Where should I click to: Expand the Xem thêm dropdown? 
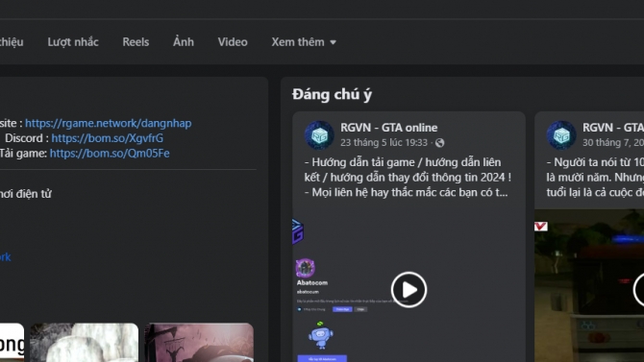(304, 42)
